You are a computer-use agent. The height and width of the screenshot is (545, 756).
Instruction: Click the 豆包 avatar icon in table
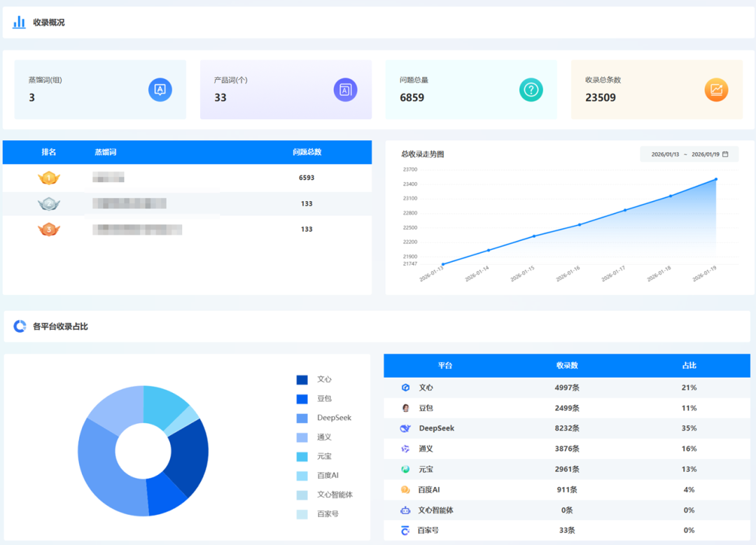click(405, 408)
